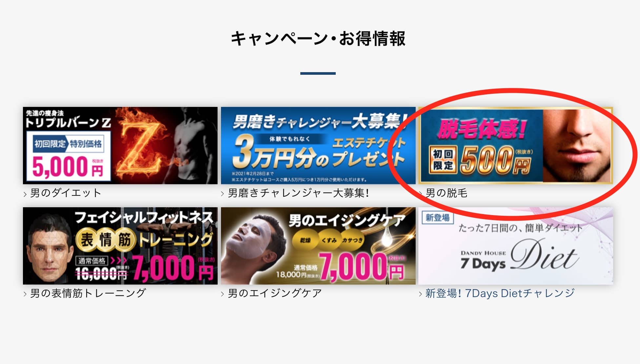Click the 新登場 badge on Diet banner
Screen dimensions: 640x364
(437, 217)
